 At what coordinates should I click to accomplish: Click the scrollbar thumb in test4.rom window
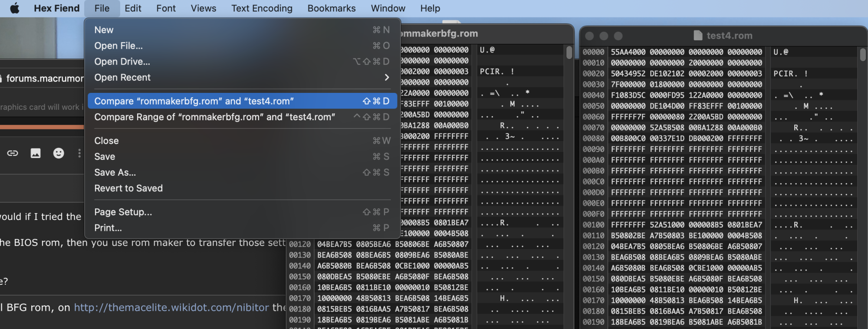tap(863, 54)
